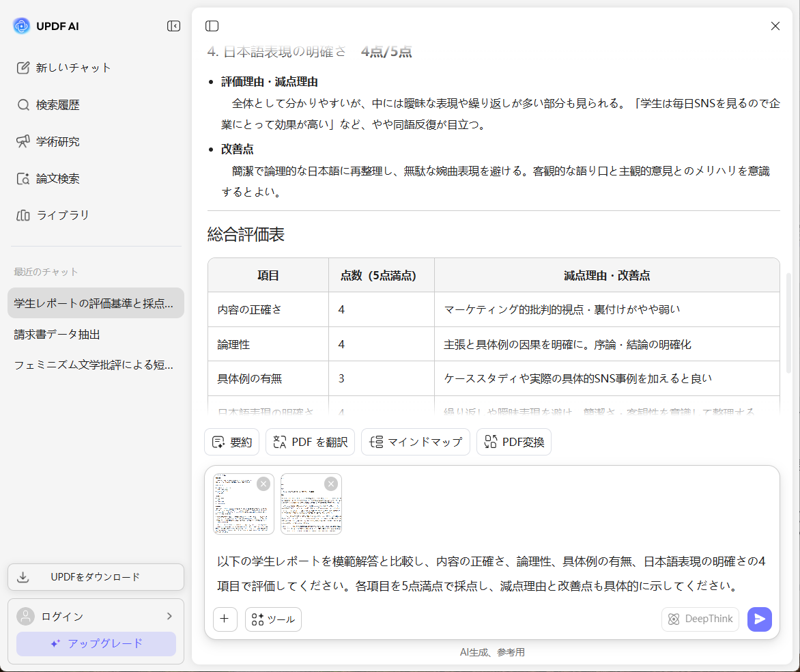Open the ログイン account row
Screen dimensions: 800x672
[x=96, y=616]
